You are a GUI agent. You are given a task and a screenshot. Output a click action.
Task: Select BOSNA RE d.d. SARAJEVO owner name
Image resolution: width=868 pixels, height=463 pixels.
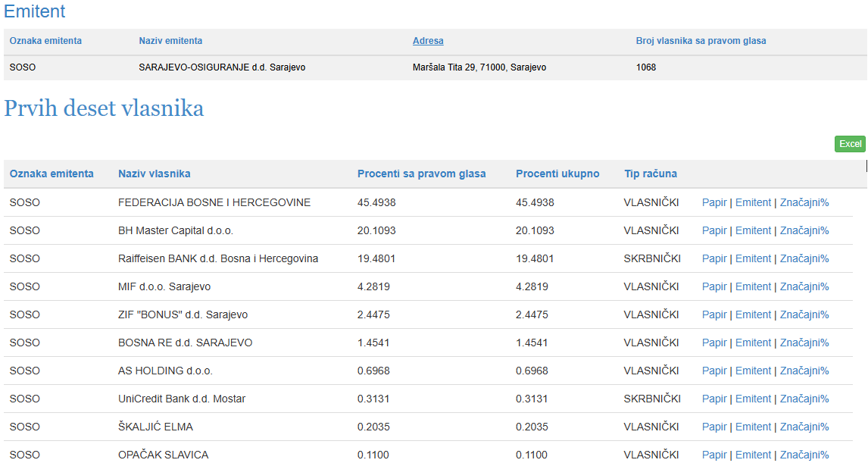pyautogui.click(x=185, y=343)
